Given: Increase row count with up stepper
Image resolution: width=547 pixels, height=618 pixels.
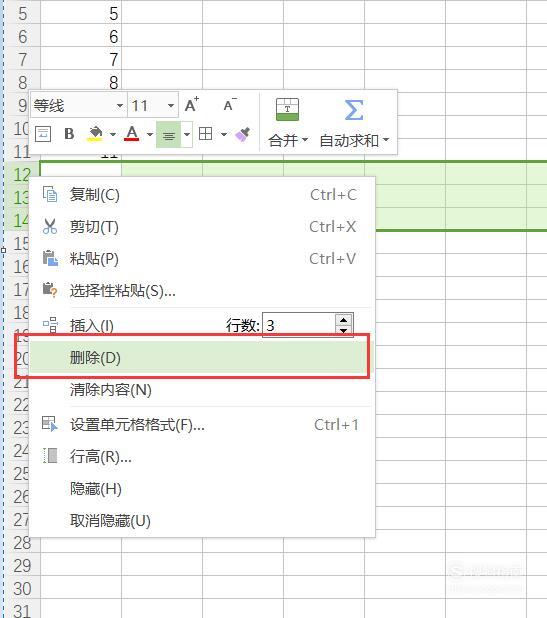Looking at the screenshot, I should click(344, 320).
